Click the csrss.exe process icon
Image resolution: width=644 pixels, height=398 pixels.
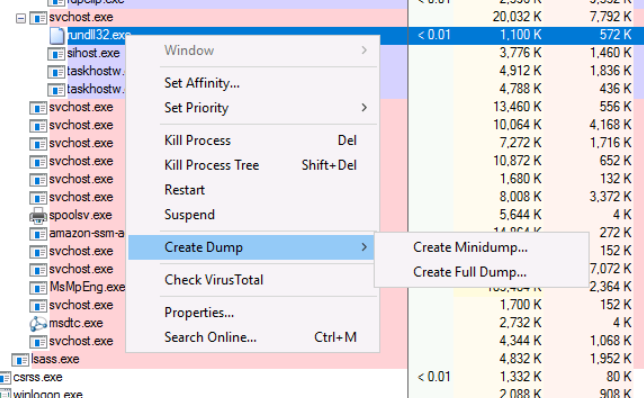5,378
